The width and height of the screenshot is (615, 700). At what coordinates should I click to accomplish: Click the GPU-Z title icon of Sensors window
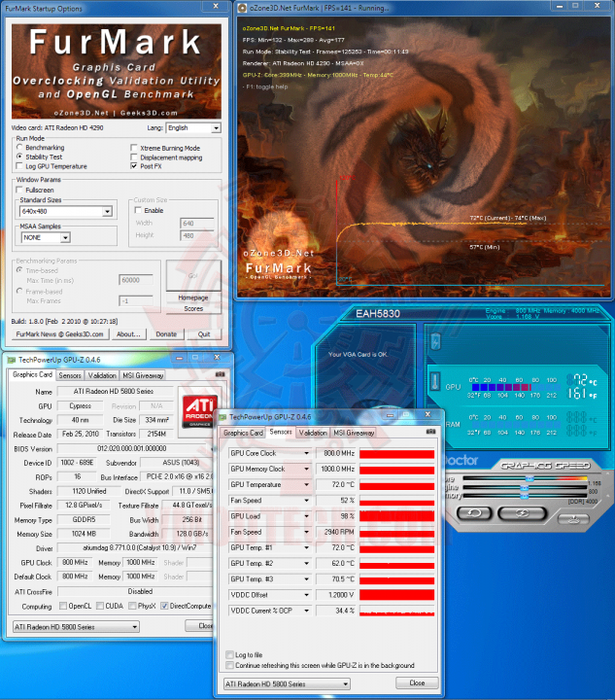coord(222,417)
